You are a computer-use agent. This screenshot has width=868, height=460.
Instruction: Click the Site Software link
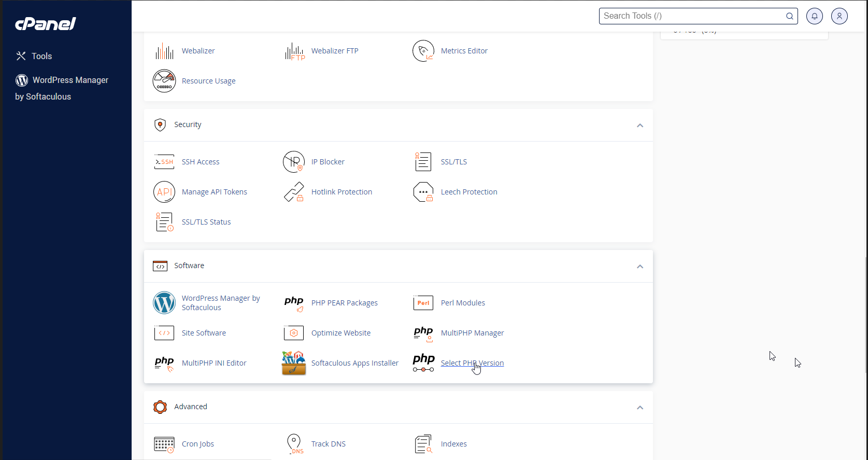pos(204,333)
